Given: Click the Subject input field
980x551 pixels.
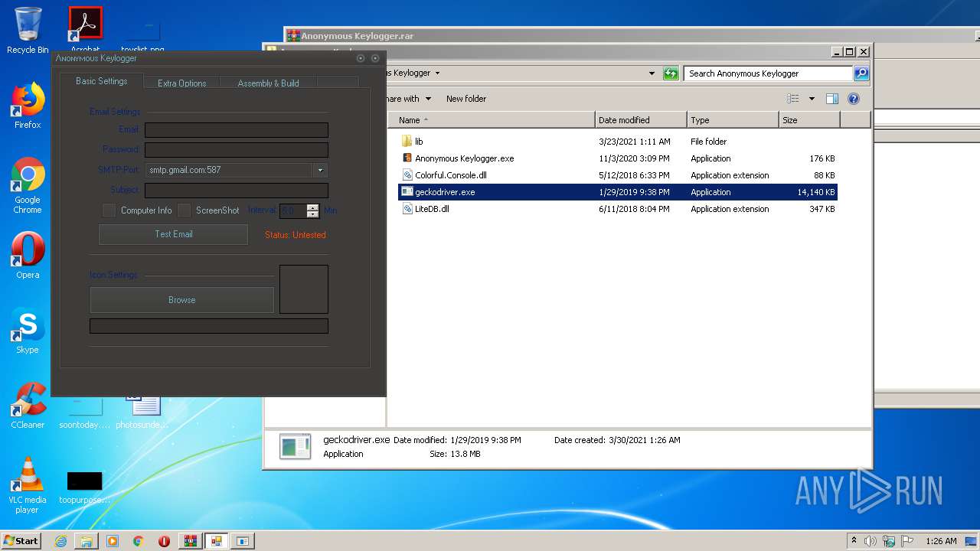Looking at the screenshot, I should 237,191.
